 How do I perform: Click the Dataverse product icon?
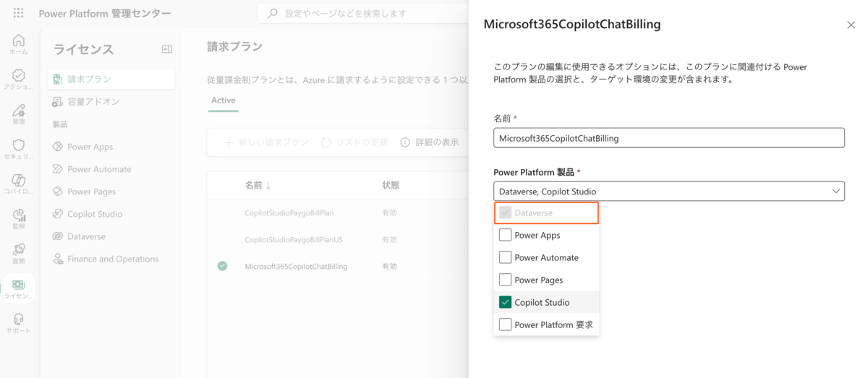[x=58, y=236]
